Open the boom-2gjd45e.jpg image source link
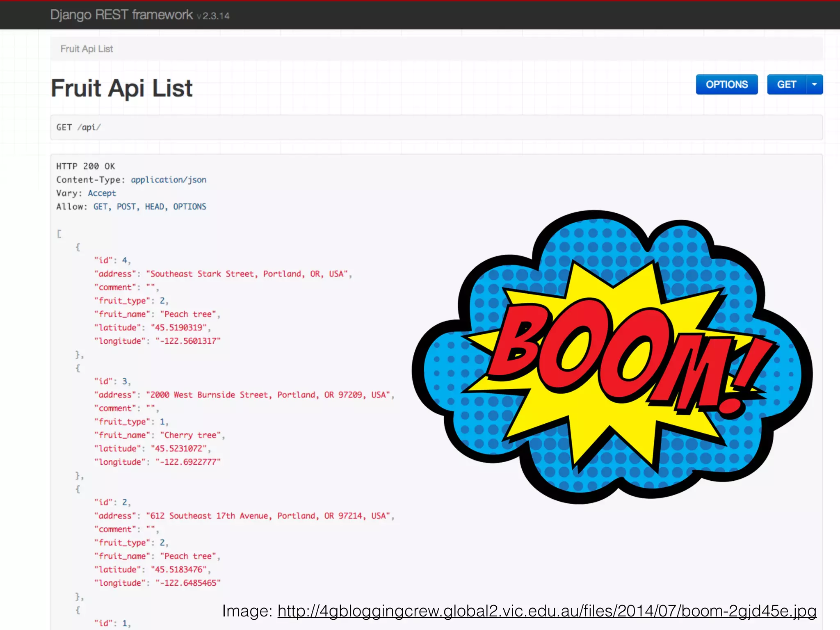This screenshot has width=840, height=630. click(547, 611)
